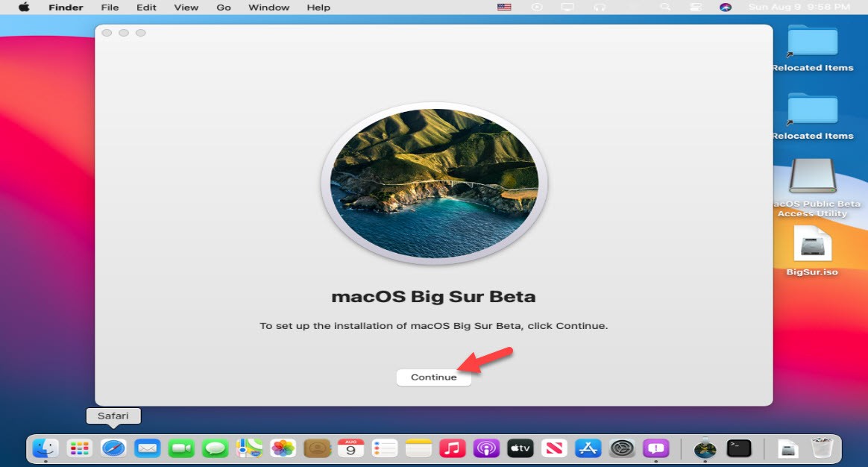Open the Window menu
Image resolution: width=868 pixels, height=467 pixels.
268,7
